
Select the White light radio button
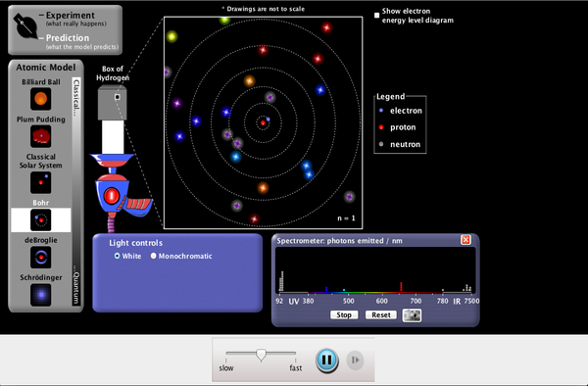tap(117, 256)
